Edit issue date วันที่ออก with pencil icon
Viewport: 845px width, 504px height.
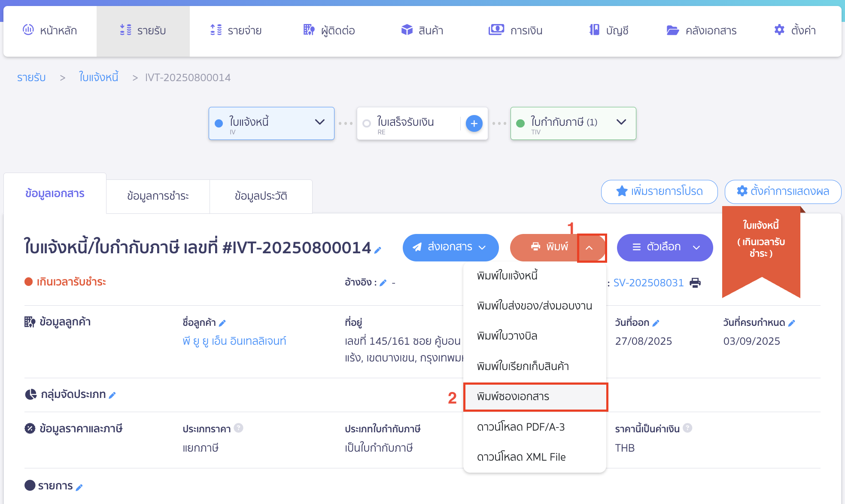point(656,322)
